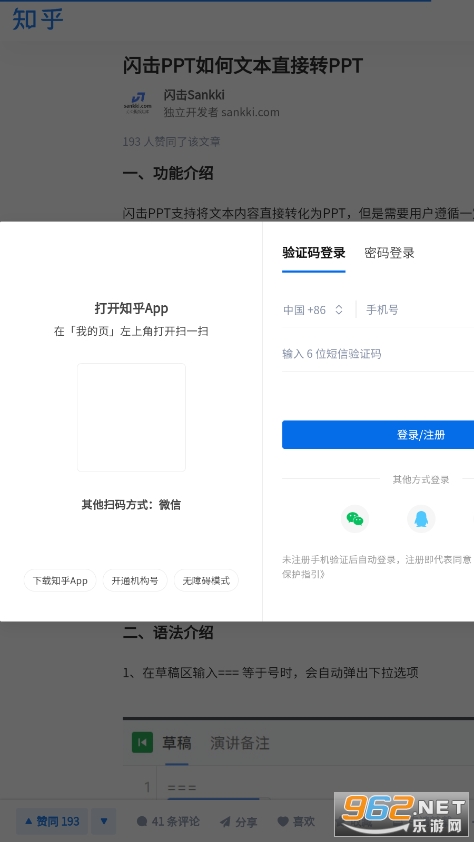
Task: Click 独立开发者 sankki.com text
Action: (x=221, y=112)
